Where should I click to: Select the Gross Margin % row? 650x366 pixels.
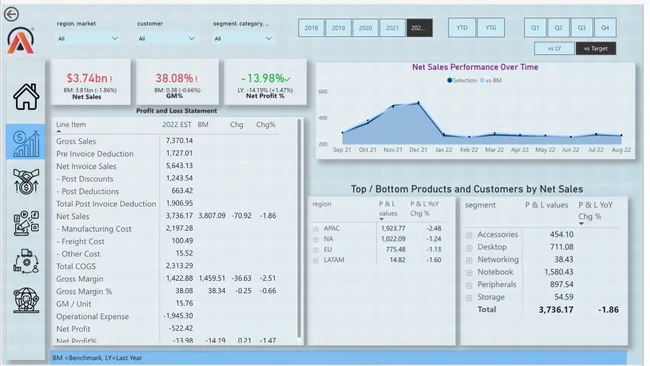166,291
